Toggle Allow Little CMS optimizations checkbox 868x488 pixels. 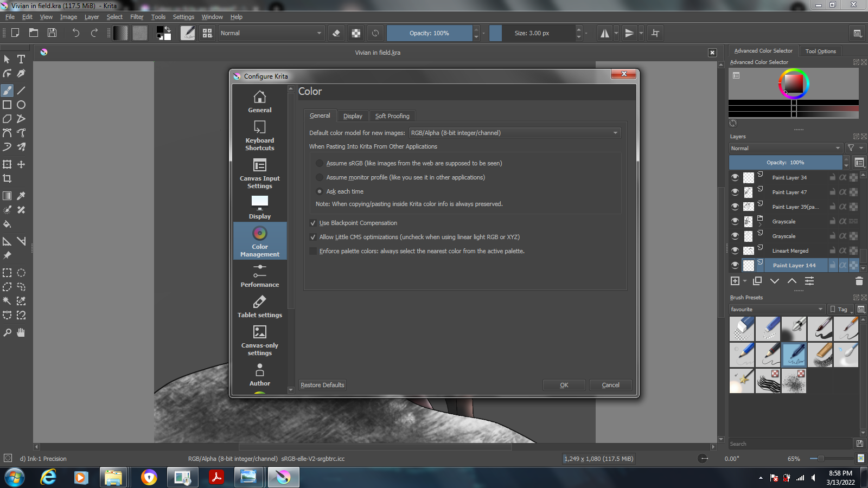313,237
